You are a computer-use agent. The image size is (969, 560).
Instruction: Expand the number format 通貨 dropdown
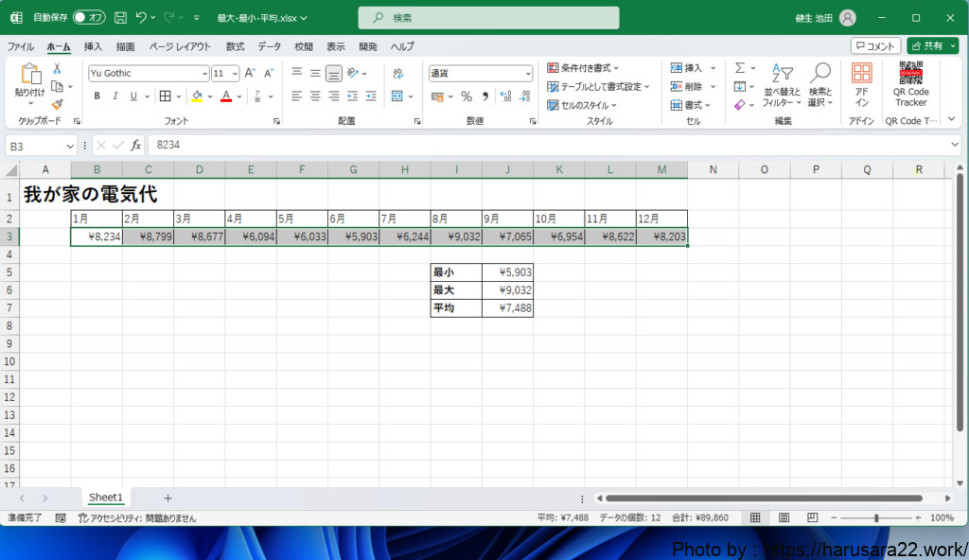[527, 74]
